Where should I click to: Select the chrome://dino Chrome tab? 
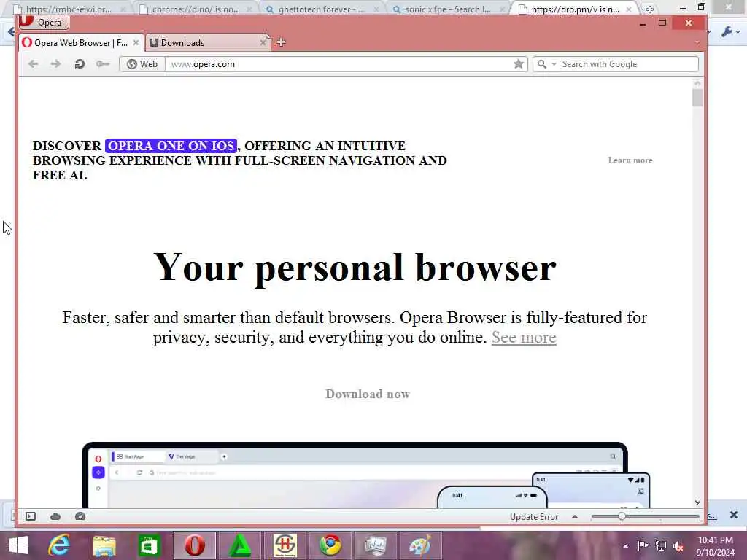tap(196, 9)
